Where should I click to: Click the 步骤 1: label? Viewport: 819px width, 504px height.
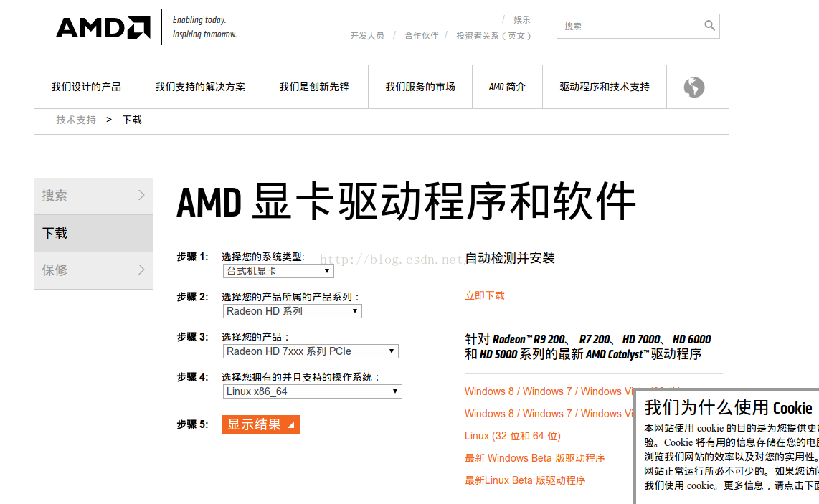coord(192,257)
